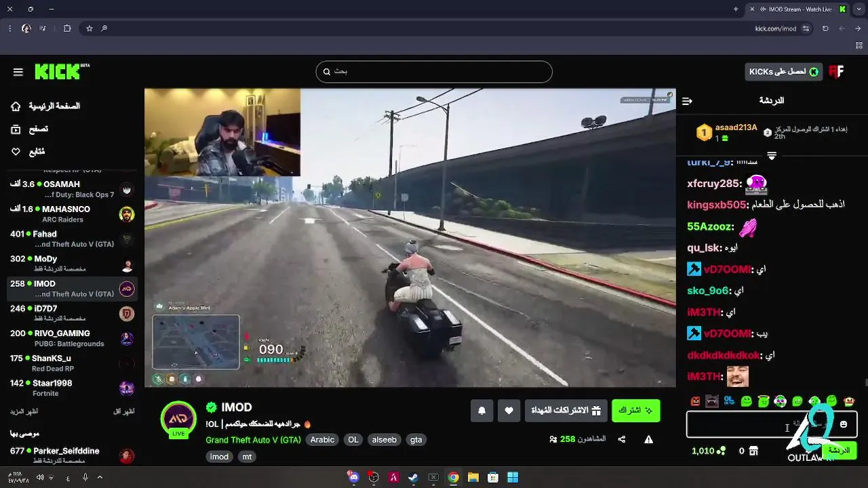
Task: Select IMOD channel in sidebar
Action: [72, 289]
